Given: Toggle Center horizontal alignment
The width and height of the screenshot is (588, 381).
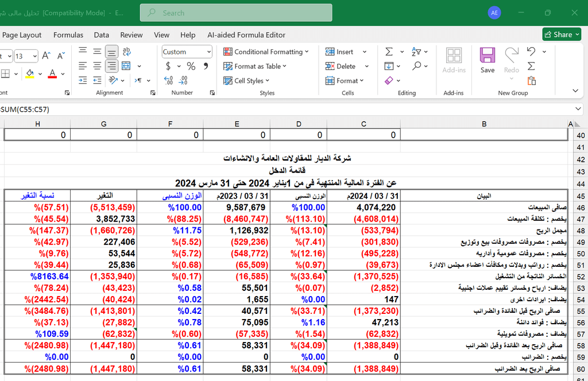Looking at the screenshot, I should click(97, 66).
